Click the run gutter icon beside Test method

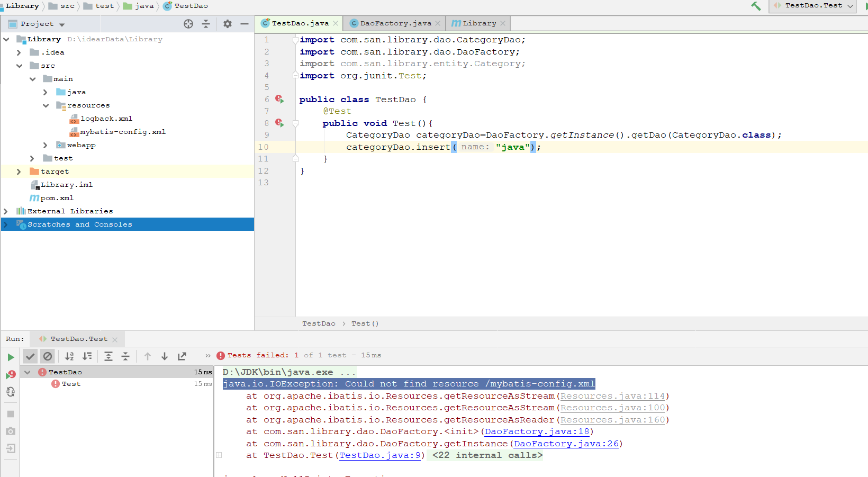click(279, 123)
